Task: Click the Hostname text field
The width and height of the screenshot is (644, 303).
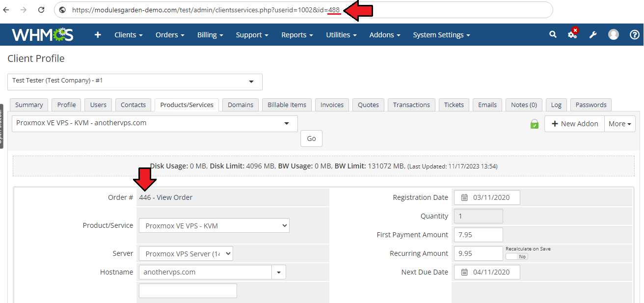Action: coord(205,272)
